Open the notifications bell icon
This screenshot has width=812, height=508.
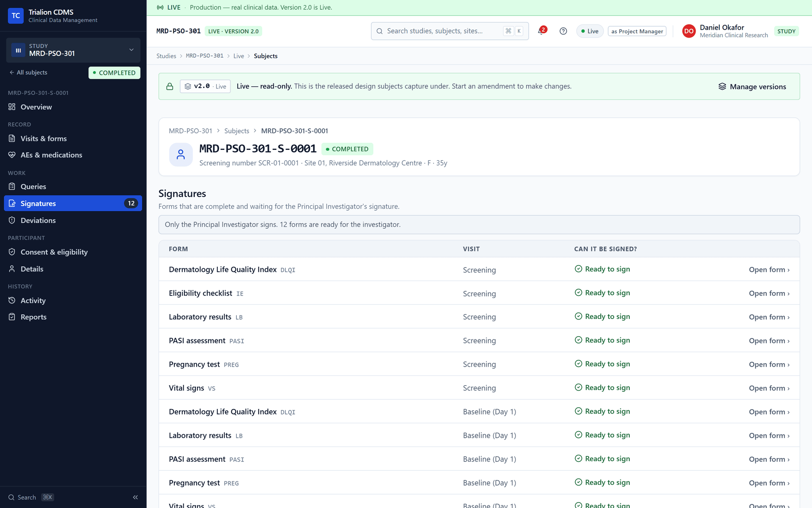[x=541, y=31]
